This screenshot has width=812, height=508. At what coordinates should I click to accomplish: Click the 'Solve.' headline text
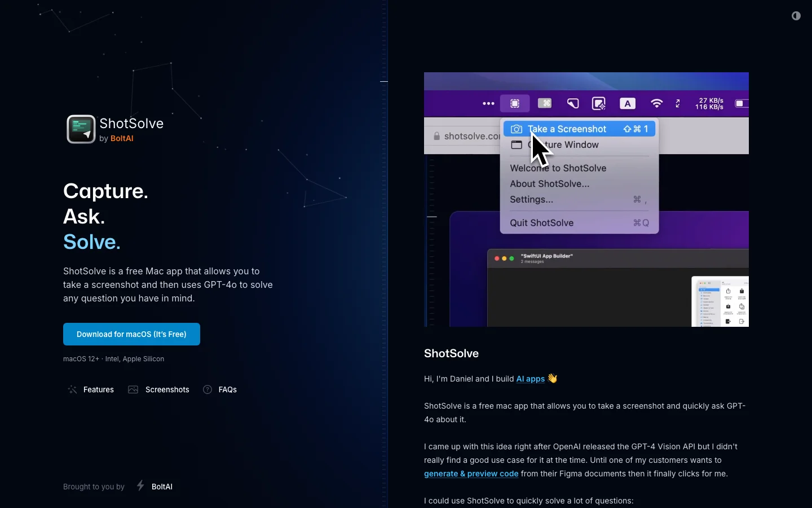(x=92, y=242)
